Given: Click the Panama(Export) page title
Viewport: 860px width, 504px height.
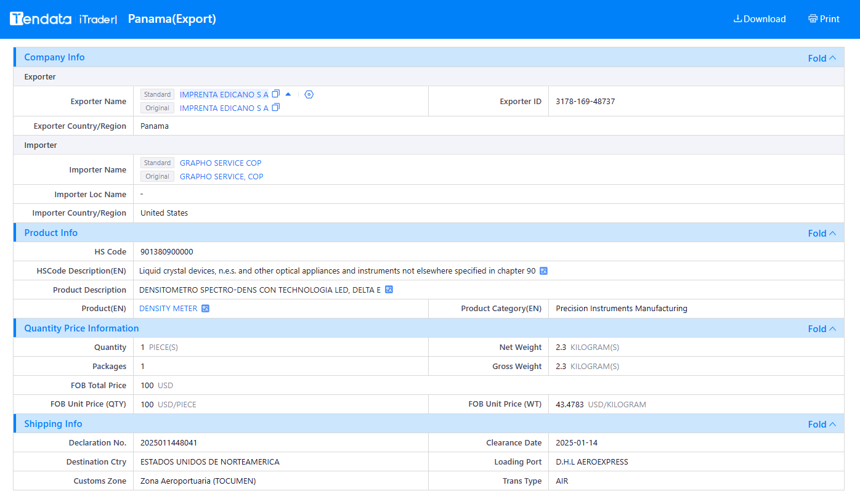Looking at the screenshot, I should [172, 18].
